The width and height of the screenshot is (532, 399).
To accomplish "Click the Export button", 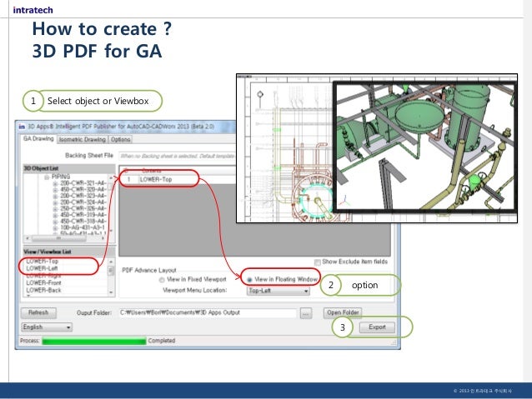I will (x=377, y=327).
